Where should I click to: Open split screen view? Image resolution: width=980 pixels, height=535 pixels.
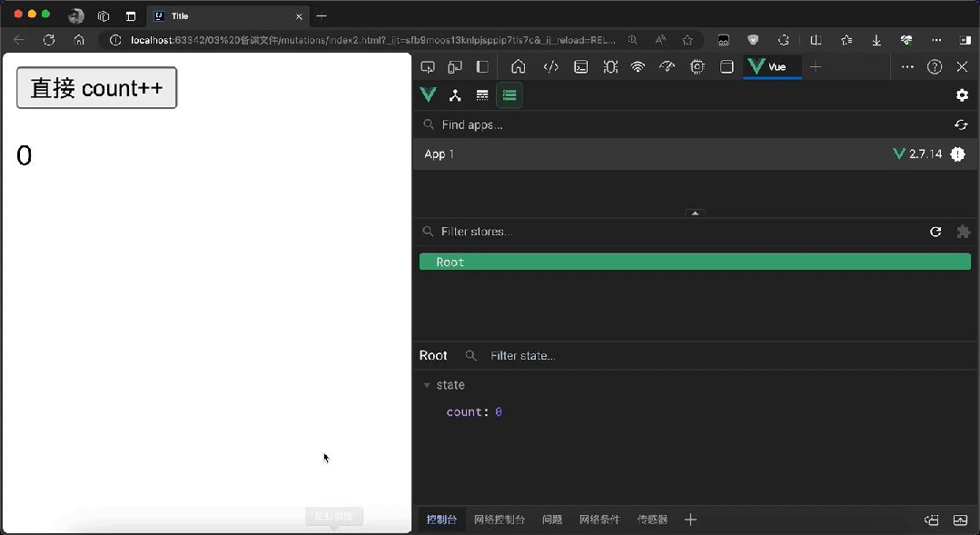pos(816,40)
